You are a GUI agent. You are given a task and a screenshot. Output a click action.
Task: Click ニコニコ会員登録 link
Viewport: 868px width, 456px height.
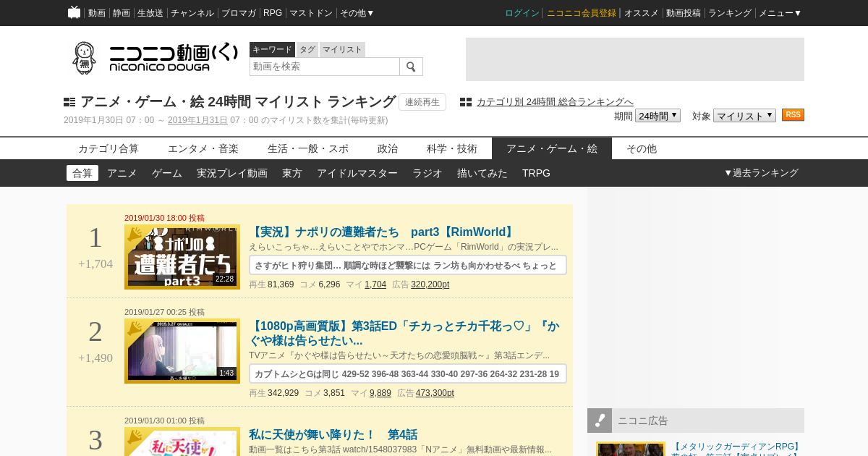[x=582, y=13]
